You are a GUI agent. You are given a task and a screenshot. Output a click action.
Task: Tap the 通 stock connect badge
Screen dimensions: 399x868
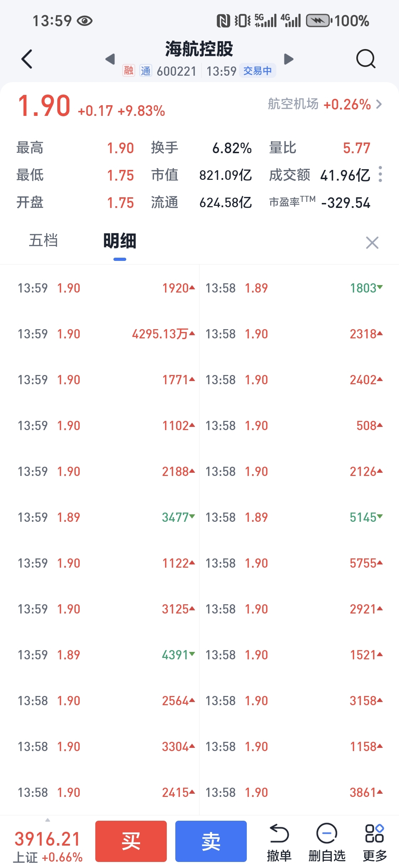point(145,71)
